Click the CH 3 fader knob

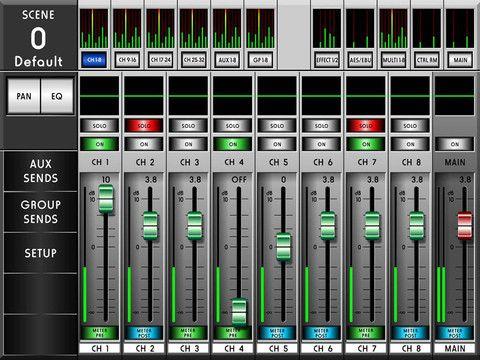195,225
